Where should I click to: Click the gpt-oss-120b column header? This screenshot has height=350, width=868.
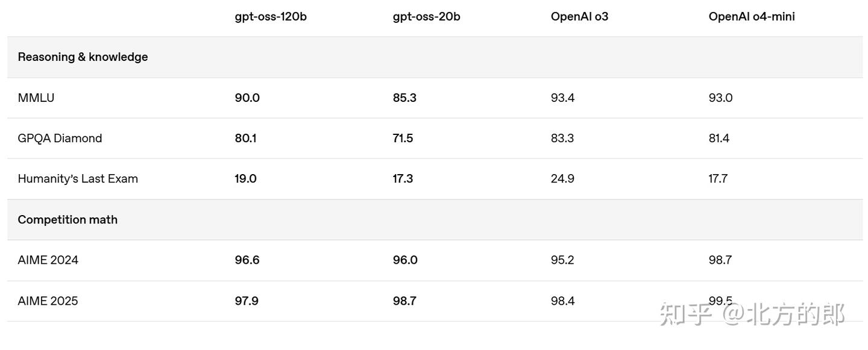coord(271,17)
